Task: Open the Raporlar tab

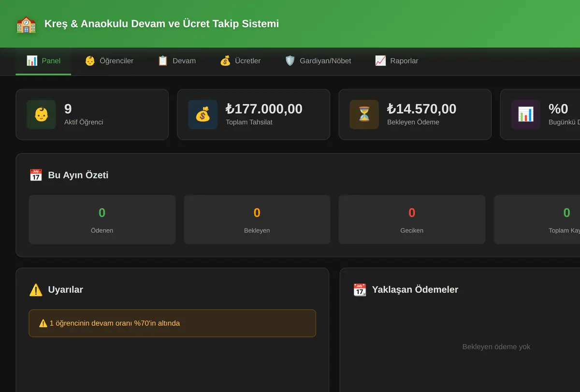Action: [x=397, y=61]
